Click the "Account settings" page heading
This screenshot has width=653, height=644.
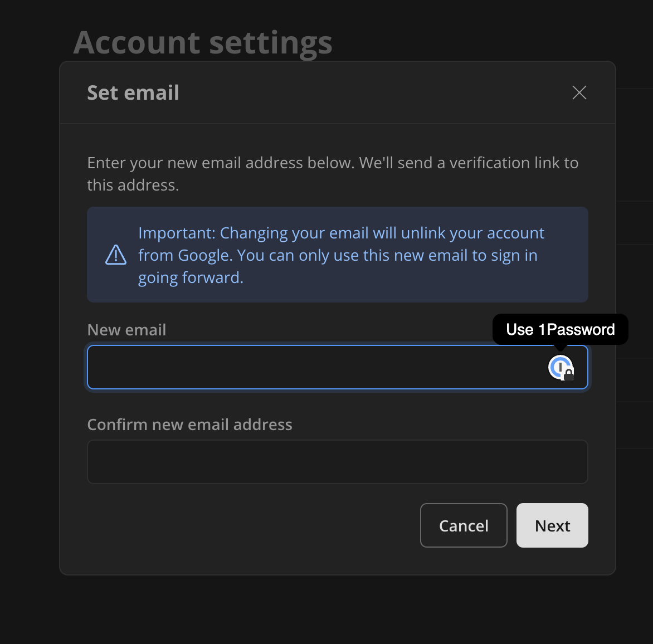203,43
